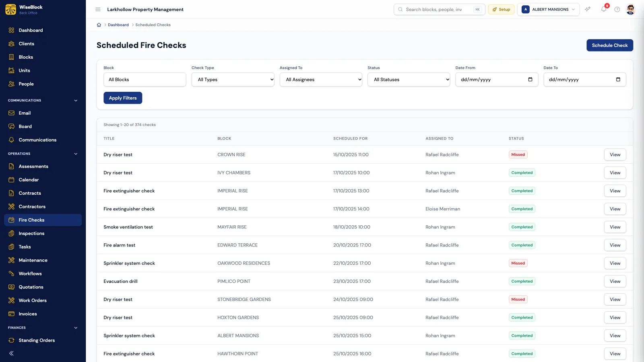Click the Schedule Check button
644x362 pixels.
(610, 45)
